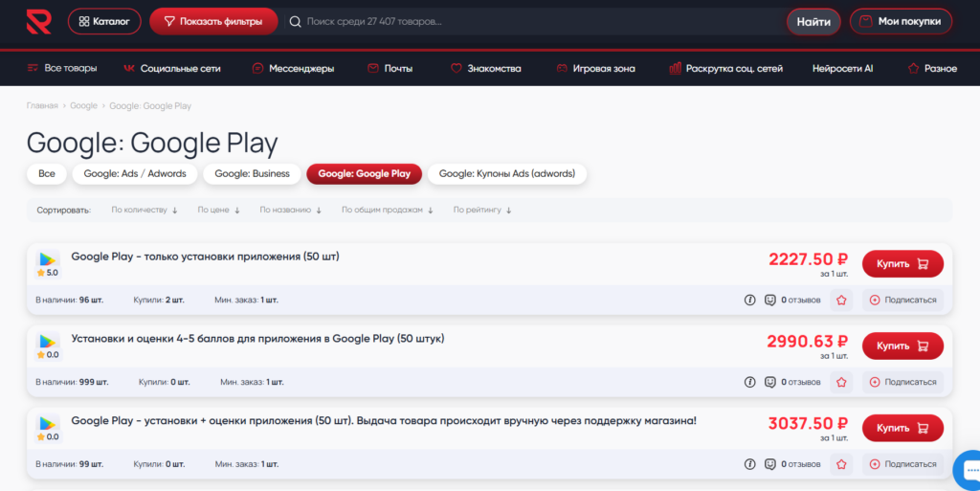Open Почты category
980x491 pixels.
[390, 68]
